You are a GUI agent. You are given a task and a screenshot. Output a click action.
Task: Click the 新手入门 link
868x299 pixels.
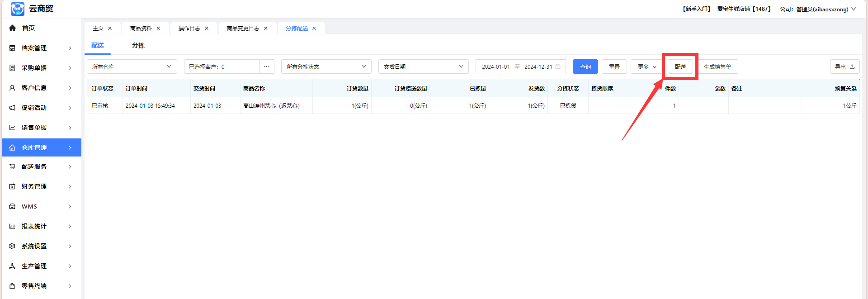click(696, 9)
